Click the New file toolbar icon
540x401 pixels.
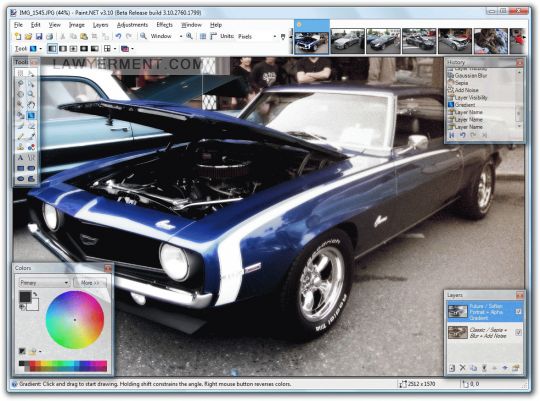tap(18, 36)
